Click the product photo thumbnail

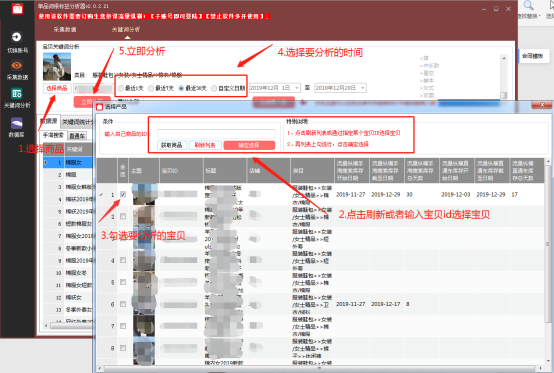click(x=57, y=67)
